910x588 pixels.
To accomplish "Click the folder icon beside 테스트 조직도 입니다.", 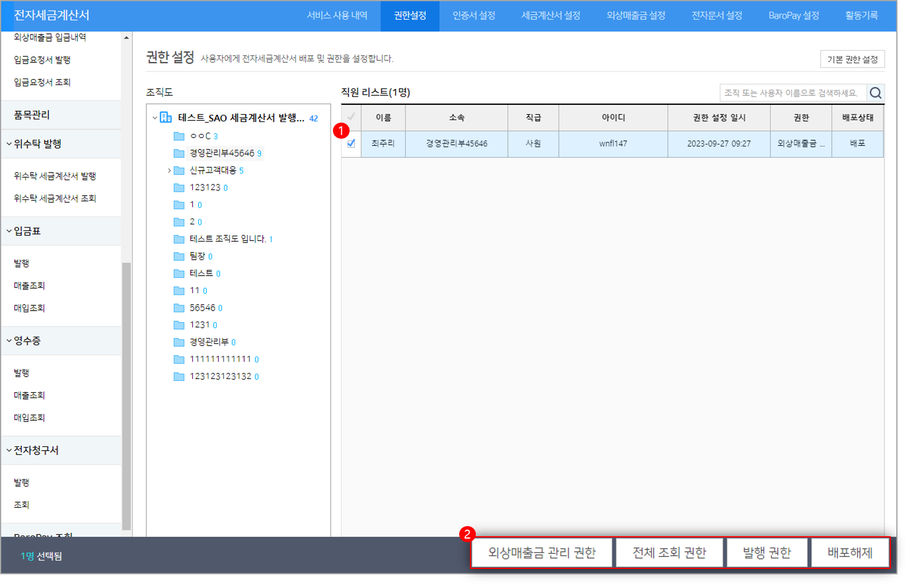I will tap(179, 239).
